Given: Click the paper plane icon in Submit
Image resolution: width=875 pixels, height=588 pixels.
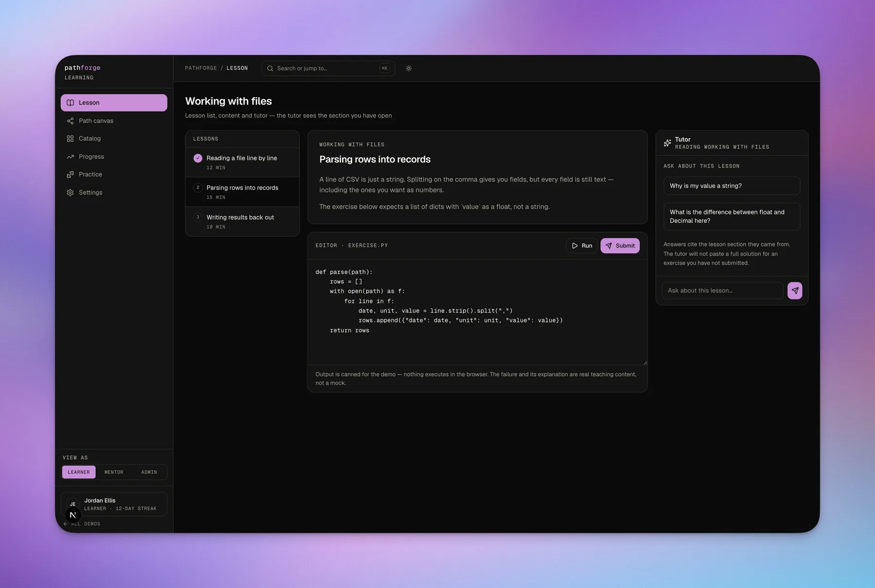Looking at the screenshot, I should [x=609, y=246].
